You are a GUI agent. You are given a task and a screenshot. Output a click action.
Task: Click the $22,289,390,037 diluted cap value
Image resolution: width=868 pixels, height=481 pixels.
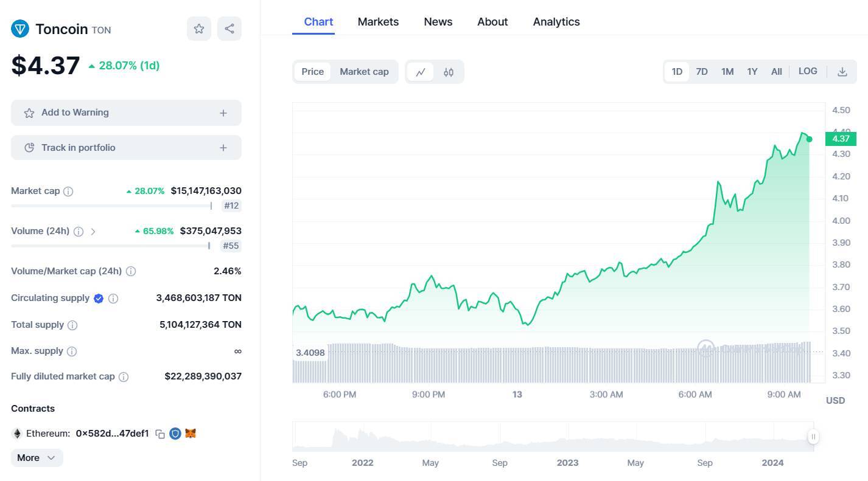pos(203,376)
